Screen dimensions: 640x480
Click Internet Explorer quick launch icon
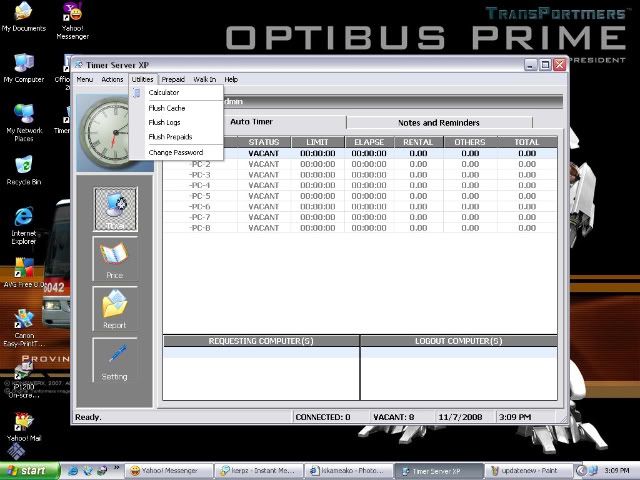coord(73,471)
